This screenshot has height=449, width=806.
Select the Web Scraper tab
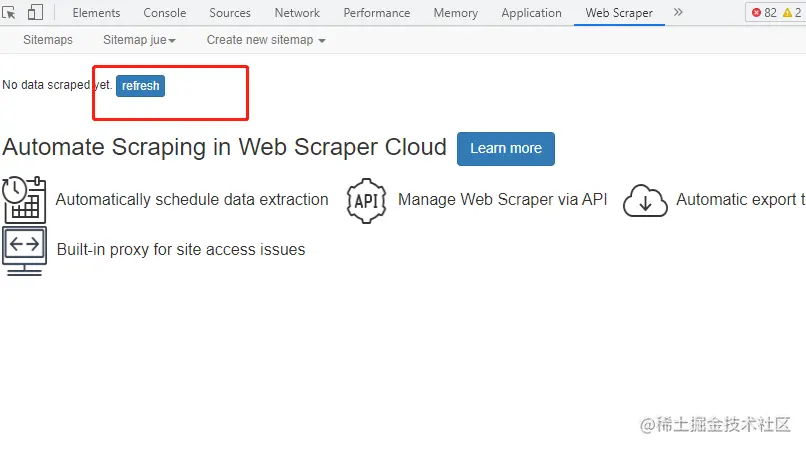click(x=619, y=13)
